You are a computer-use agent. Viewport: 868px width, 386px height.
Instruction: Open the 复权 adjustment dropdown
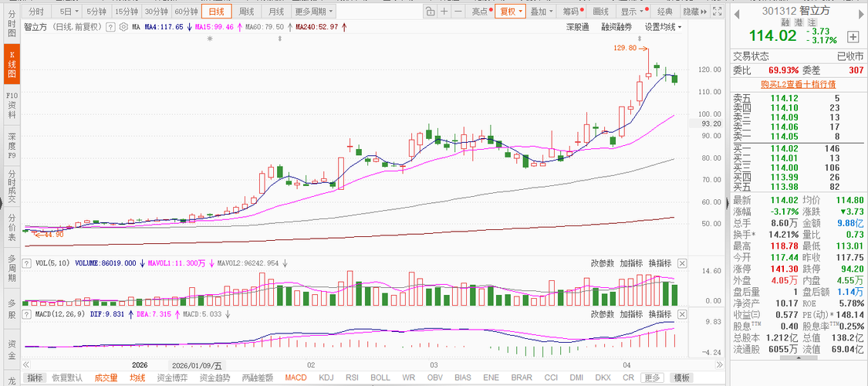tap(509, 11)
